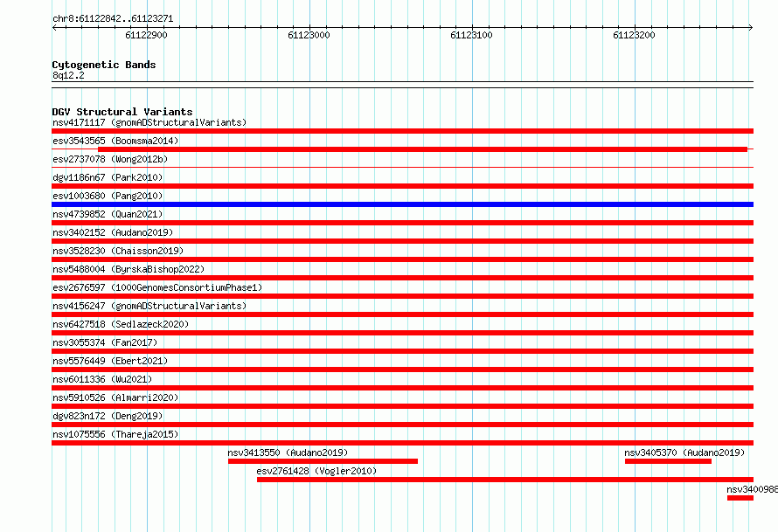Select the small nsv3400988 red bar
Image resolution: width=778 pixels, height=532 pixels.
point(740,498)
